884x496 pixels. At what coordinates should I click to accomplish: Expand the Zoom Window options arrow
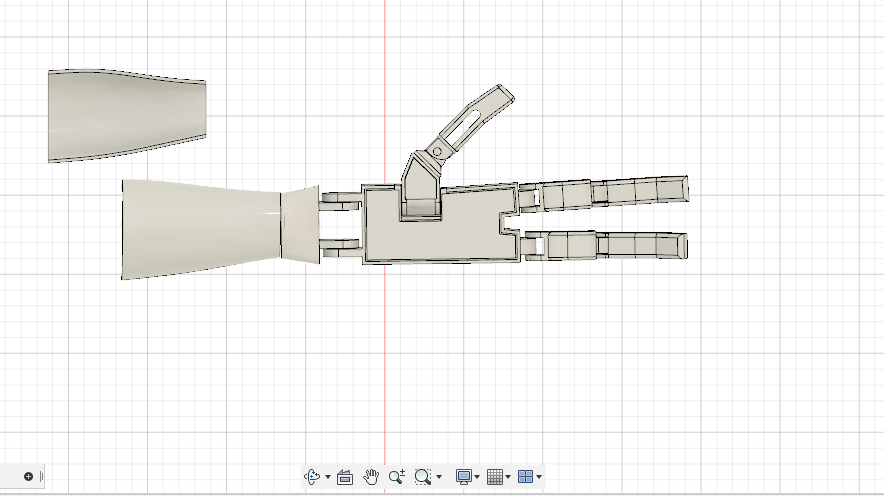pos(439,477)
